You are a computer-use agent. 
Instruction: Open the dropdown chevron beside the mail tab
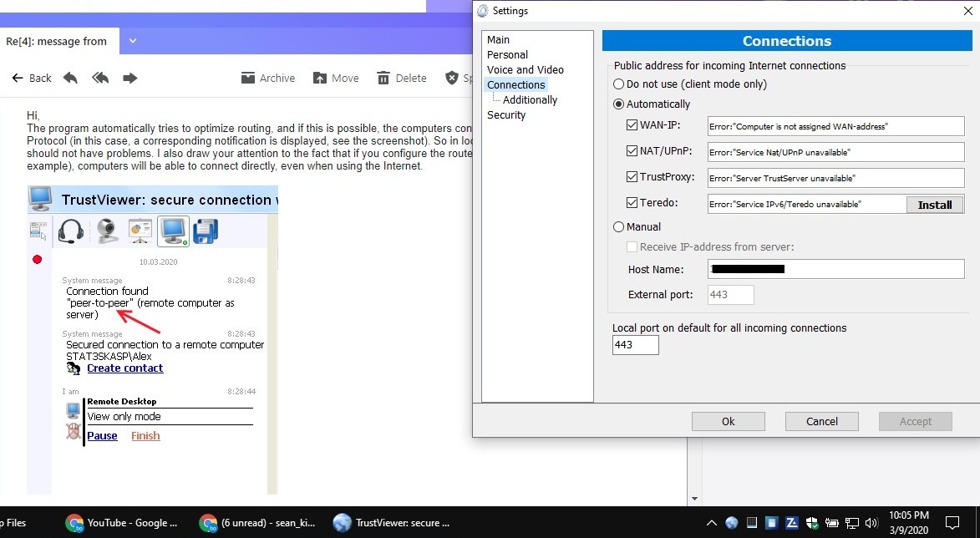click(133, 41)
